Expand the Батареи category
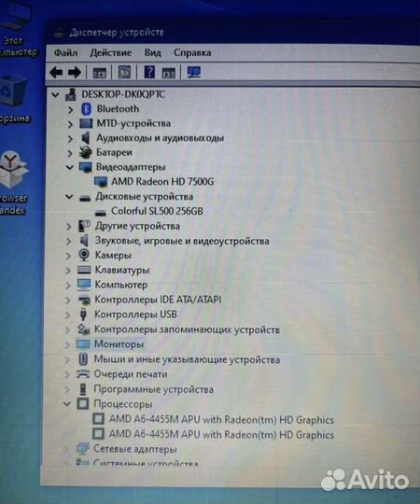 (70, 153)
